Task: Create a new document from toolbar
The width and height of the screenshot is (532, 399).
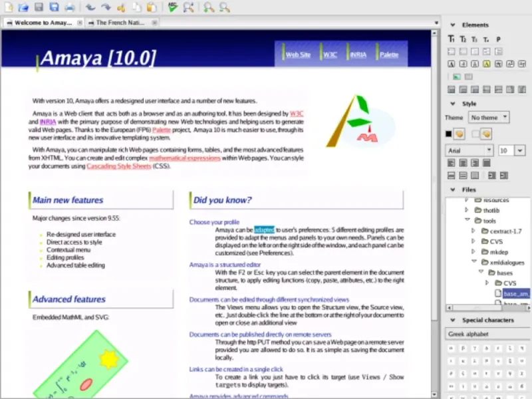Action: tap(9, 7)
